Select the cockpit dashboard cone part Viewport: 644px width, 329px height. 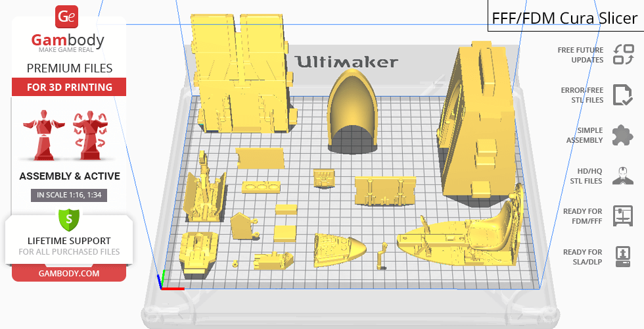tap(339, 249)
